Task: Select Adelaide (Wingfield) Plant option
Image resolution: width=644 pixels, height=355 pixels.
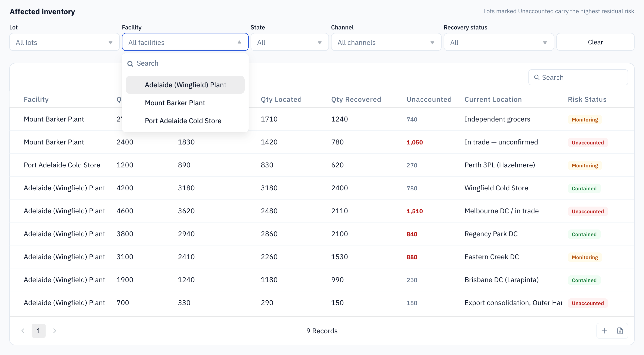Action: (185, 85)
